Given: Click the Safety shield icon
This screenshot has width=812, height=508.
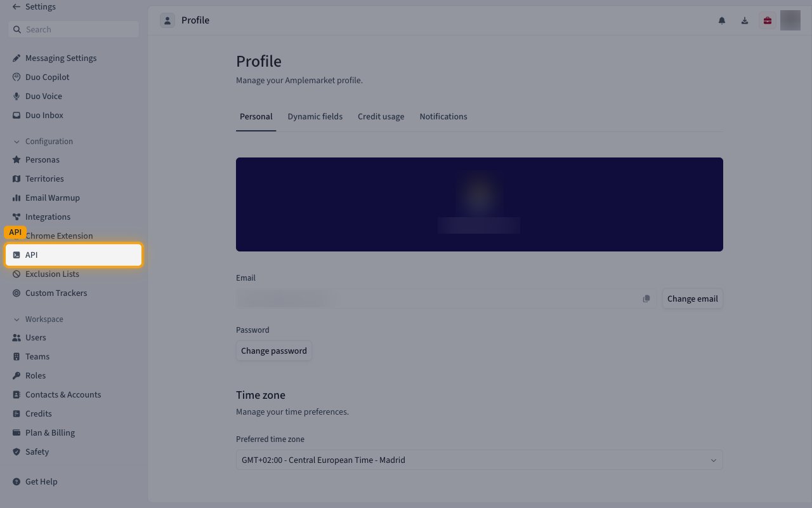Looking at the screenshot, I should (x=16, y=451).
